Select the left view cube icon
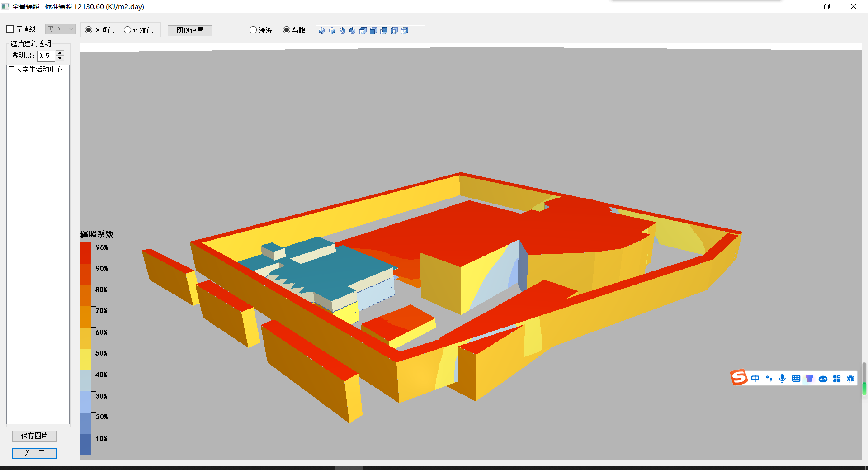This screenshot has width=868, height=470. pos(394,31)
